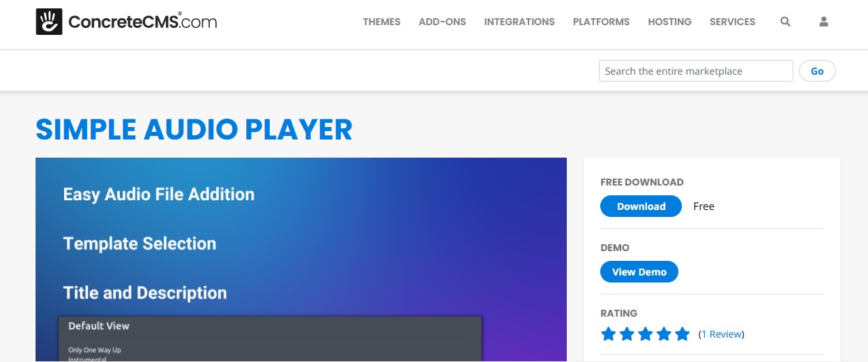
Task: Click the fifth rating star
Action: [683, 334]
